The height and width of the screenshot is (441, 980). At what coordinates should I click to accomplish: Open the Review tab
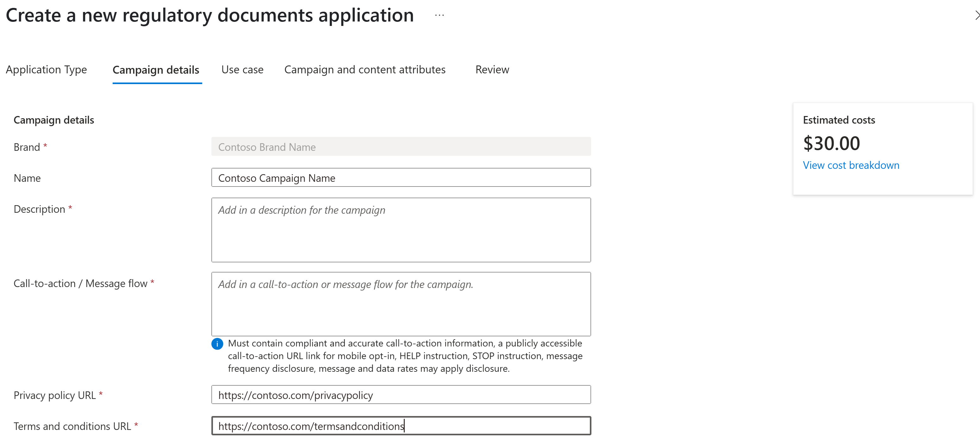coord(492,70)
